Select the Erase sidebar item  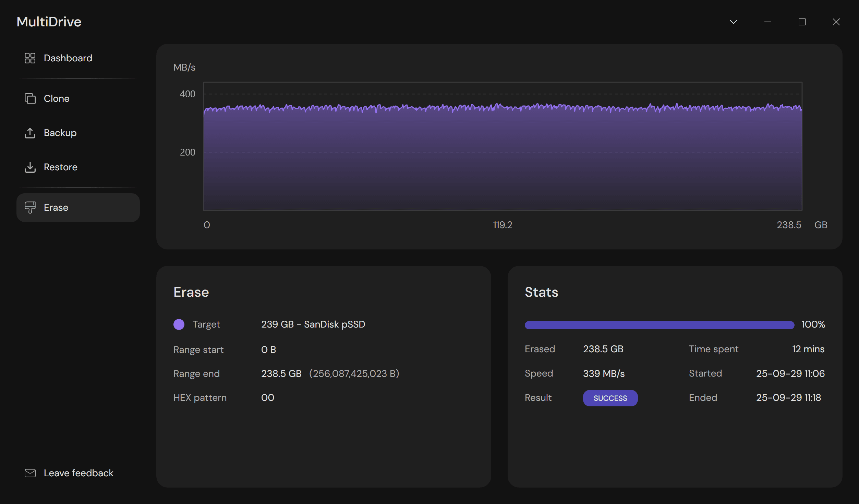[78, 208]
